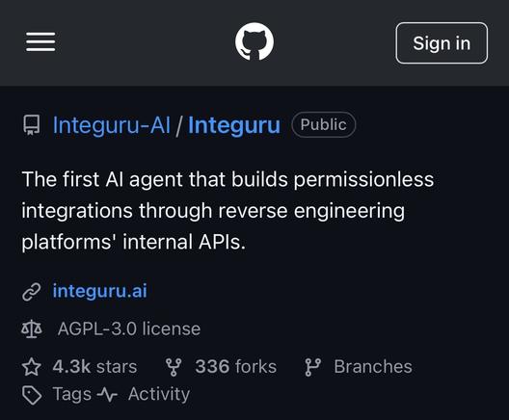Click the star icon
The height and width of the screenshot is (420, 509).
32,367
